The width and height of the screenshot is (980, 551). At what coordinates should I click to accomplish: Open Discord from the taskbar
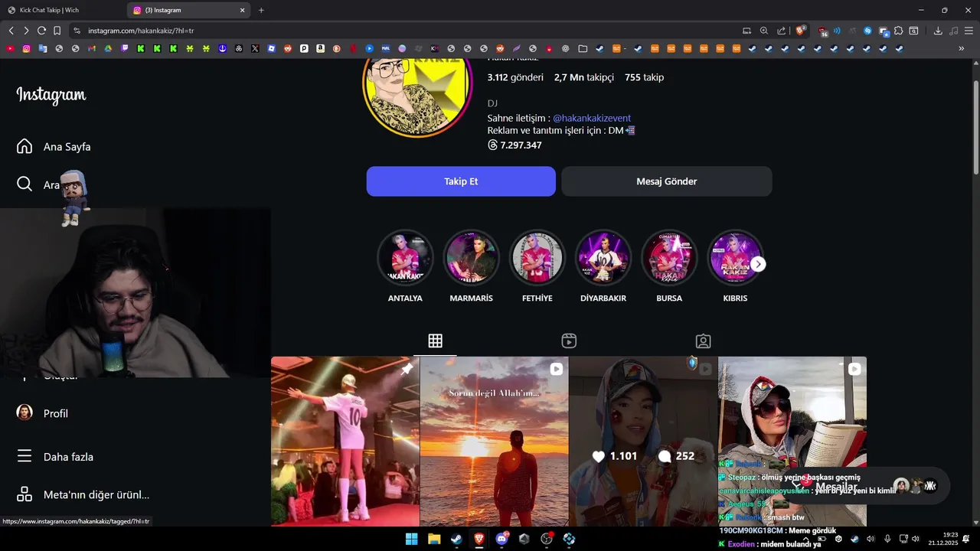(501, 539)
